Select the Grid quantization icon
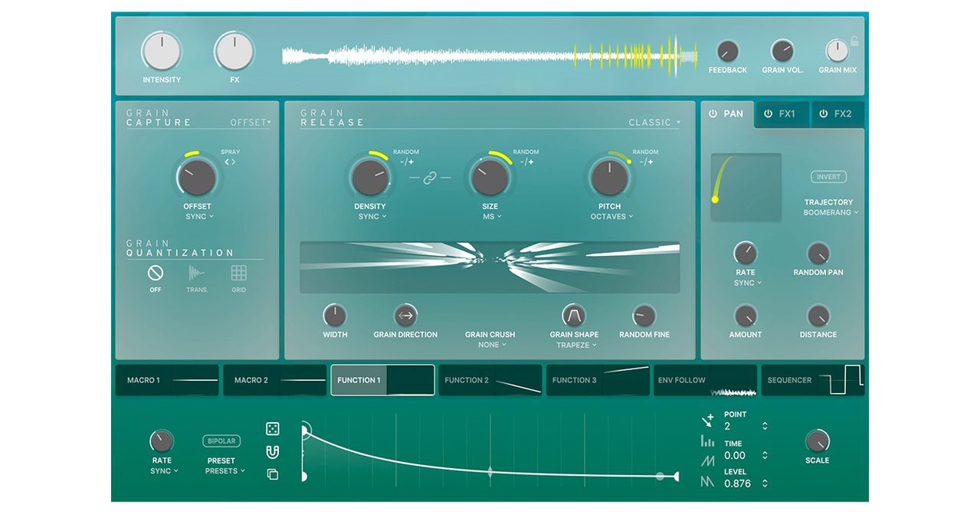The image size is (980, 521). tap(239, 273)
